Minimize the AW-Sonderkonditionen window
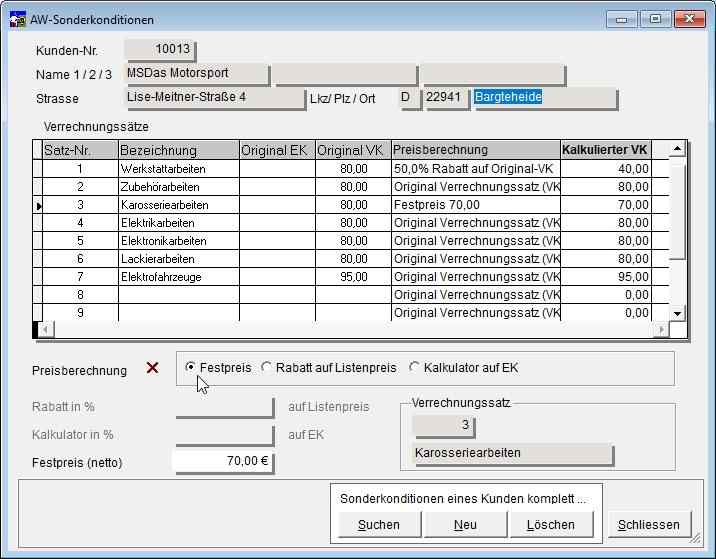The height and width of the screenshot is (559, 716). coord(621,19)
